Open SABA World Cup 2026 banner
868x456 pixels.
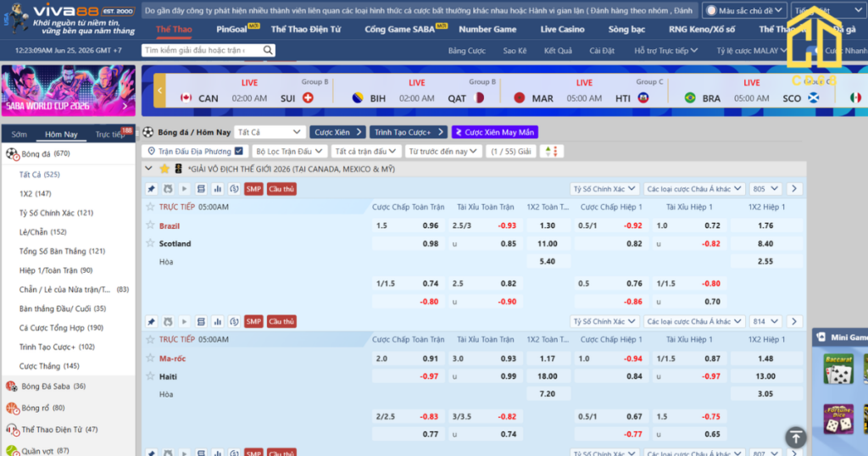point(68,90)
